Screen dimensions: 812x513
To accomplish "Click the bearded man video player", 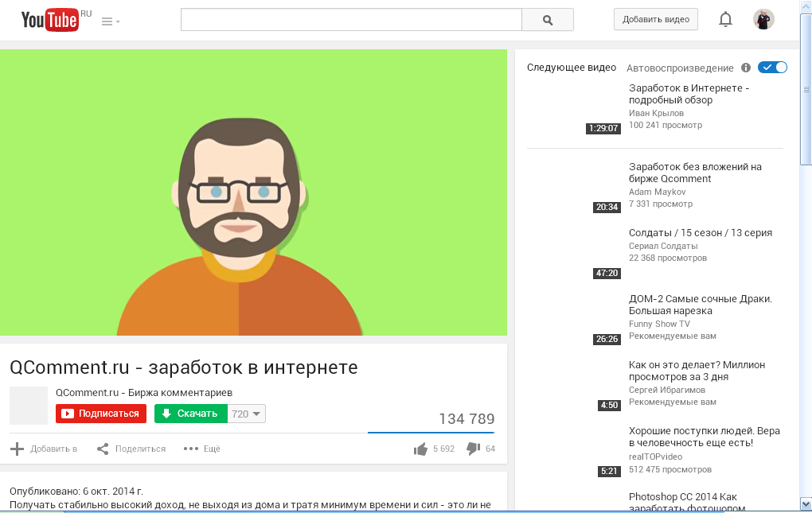I will coord(253,192).
